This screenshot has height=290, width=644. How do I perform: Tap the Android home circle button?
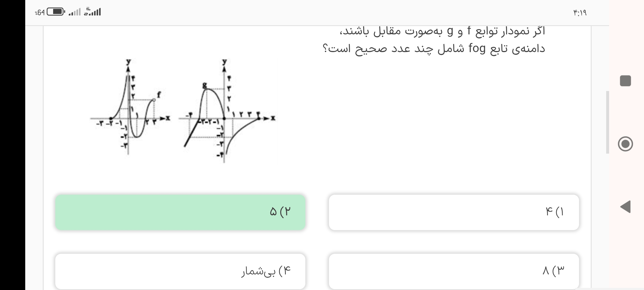coord(625,144)
